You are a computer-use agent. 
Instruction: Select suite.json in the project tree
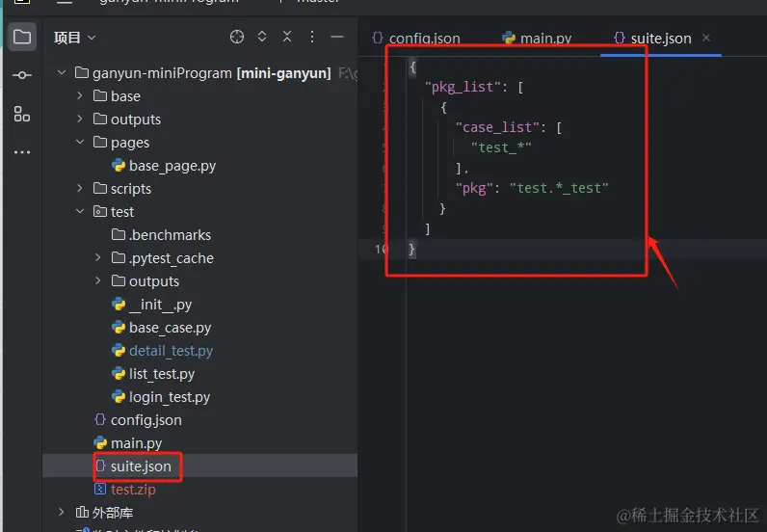[x=133, y=466]
